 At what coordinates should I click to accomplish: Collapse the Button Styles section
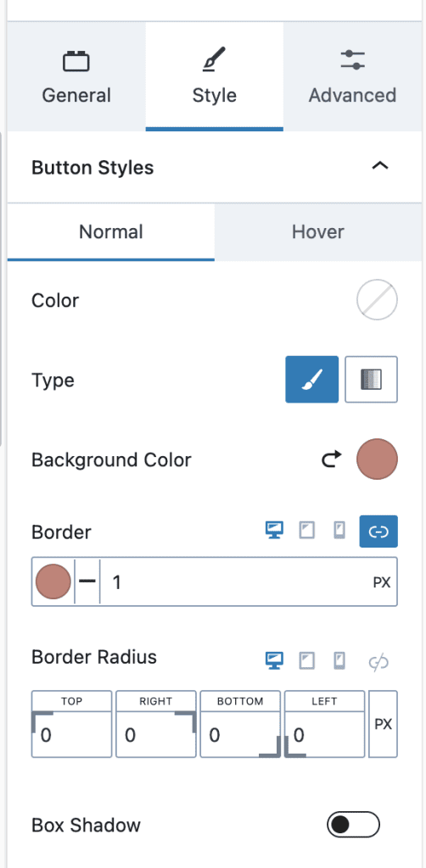coord(380,165)
